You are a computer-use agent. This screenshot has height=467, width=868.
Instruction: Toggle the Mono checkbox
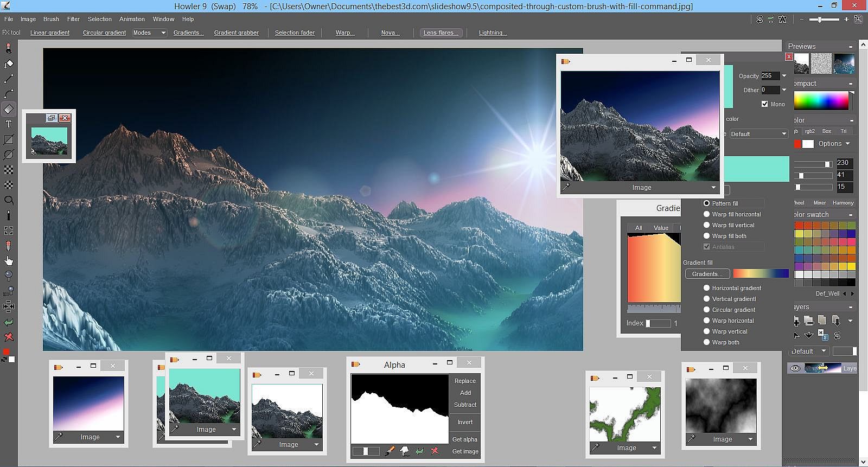pos(764,104)
